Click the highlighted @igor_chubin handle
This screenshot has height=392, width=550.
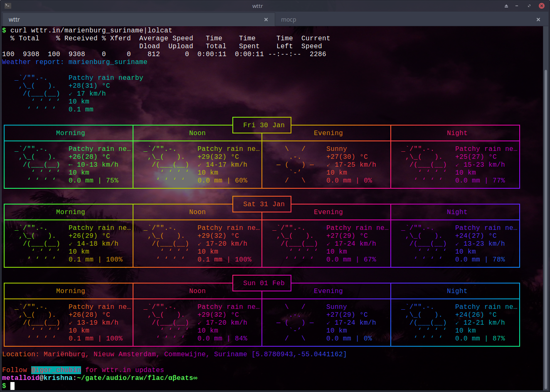pyautogui.click(x=56, y=370)
